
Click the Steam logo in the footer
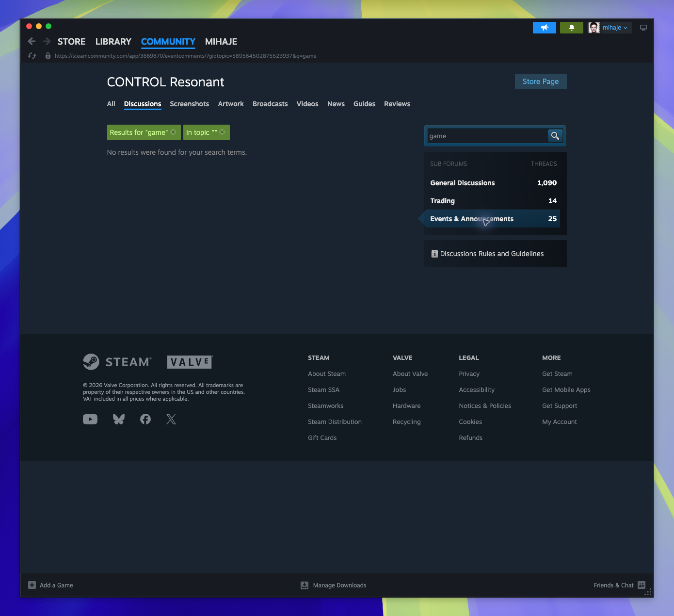(x=117, y=362)
